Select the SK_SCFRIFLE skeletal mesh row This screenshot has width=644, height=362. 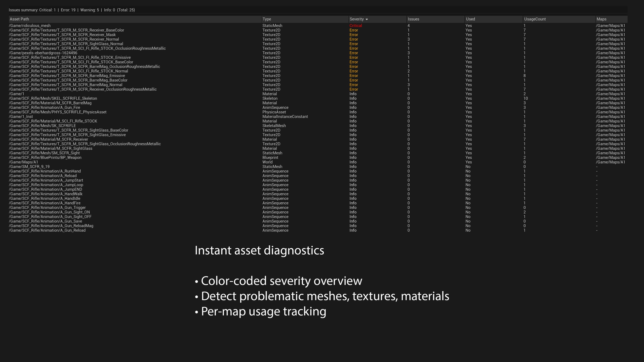(318, 126)
